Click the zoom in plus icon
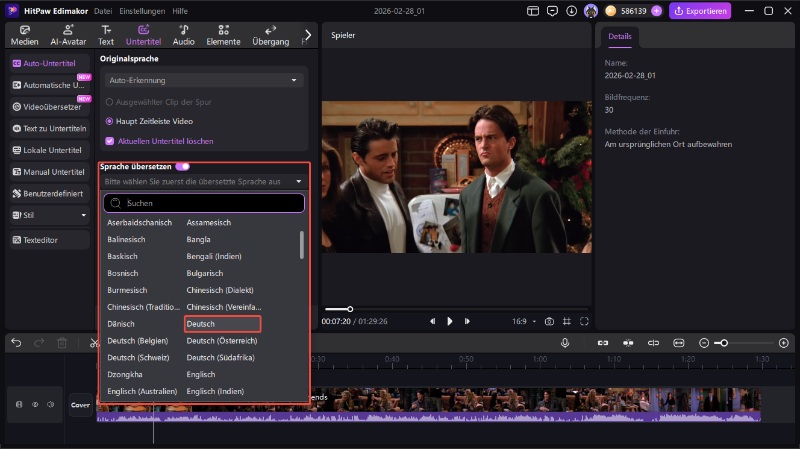This screenshot has width=800, height=449. pos(783,343)
